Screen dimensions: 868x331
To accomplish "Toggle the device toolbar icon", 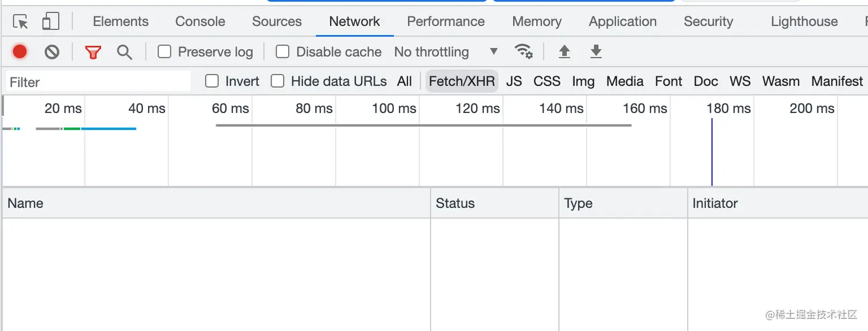I will (x=51, y=22).
